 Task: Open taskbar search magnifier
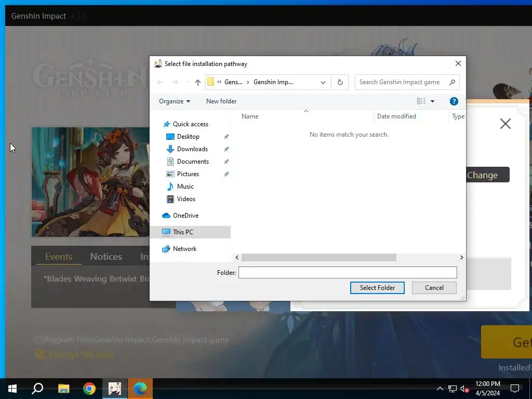(37, 389)
